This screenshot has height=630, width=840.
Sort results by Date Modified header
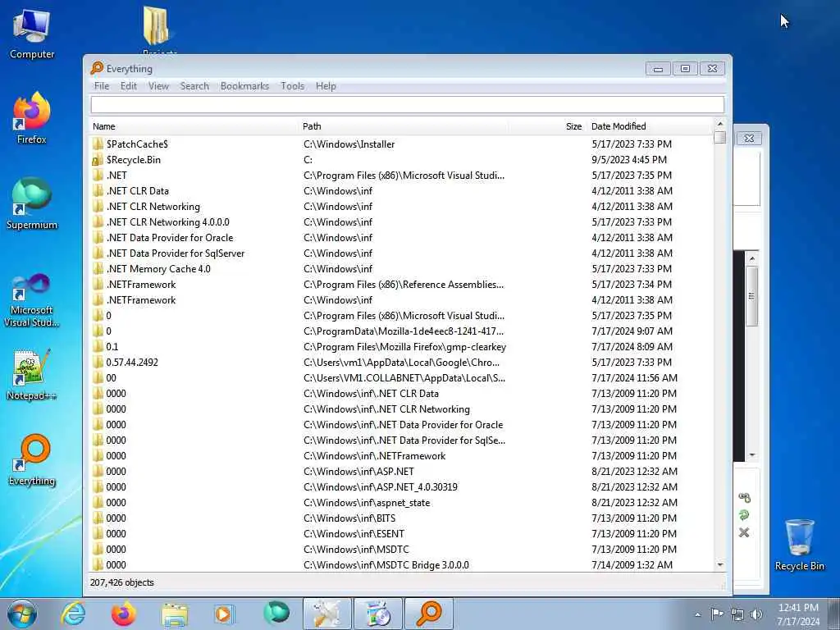[x=651, y=126]
